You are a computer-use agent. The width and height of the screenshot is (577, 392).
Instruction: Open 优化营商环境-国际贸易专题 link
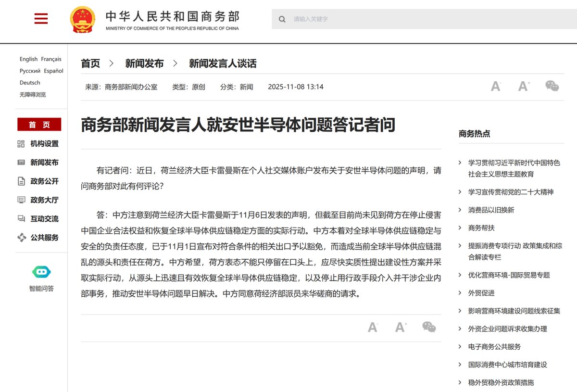coord(509,275)
